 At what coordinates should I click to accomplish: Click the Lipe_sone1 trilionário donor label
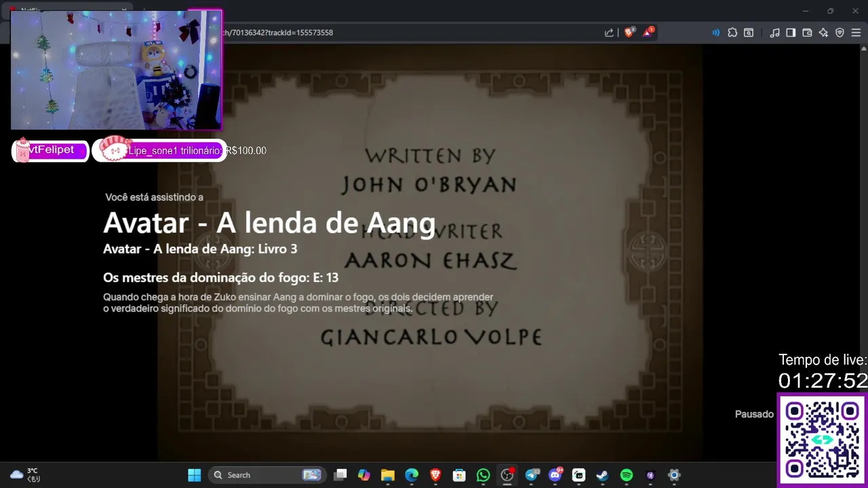175,150
